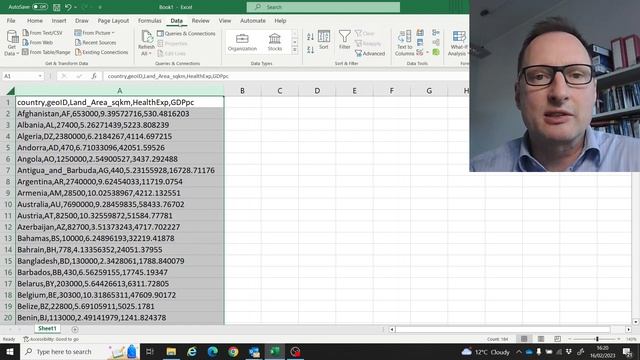Open the File menu
This screenshot has width=640, height=360.
coord(11,20)
